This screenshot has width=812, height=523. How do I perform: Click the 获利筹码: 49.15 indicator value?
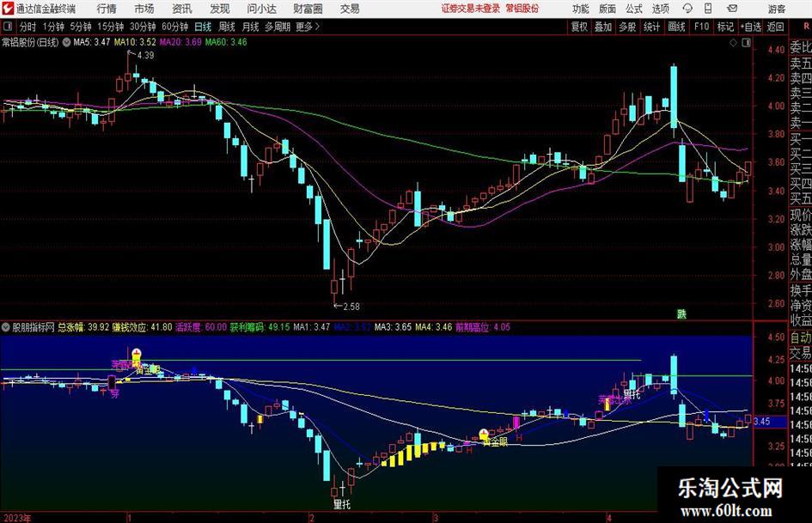[259, 327]
